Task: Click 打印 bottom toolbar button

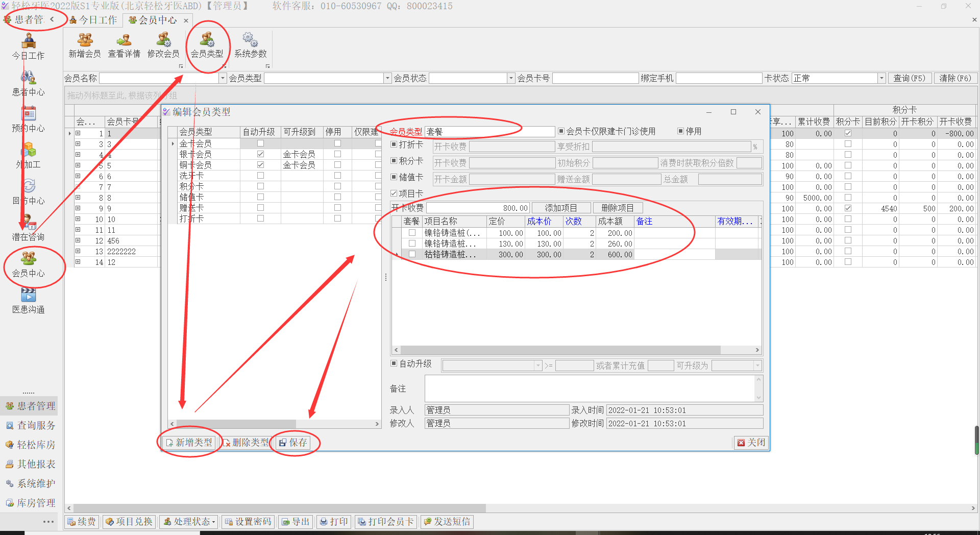Action: tap(334, 522)
